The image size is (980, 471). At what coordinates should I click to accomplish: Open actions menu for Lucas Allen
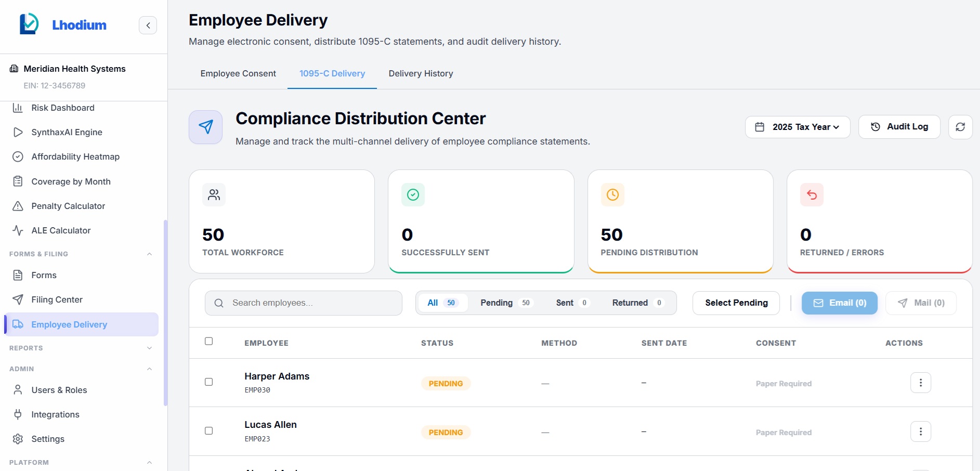point(920,431)
